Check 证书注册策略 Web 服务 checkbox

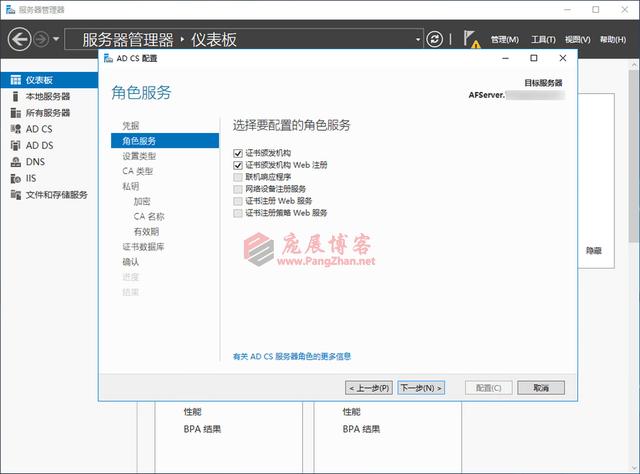click(x=238, y=213)
